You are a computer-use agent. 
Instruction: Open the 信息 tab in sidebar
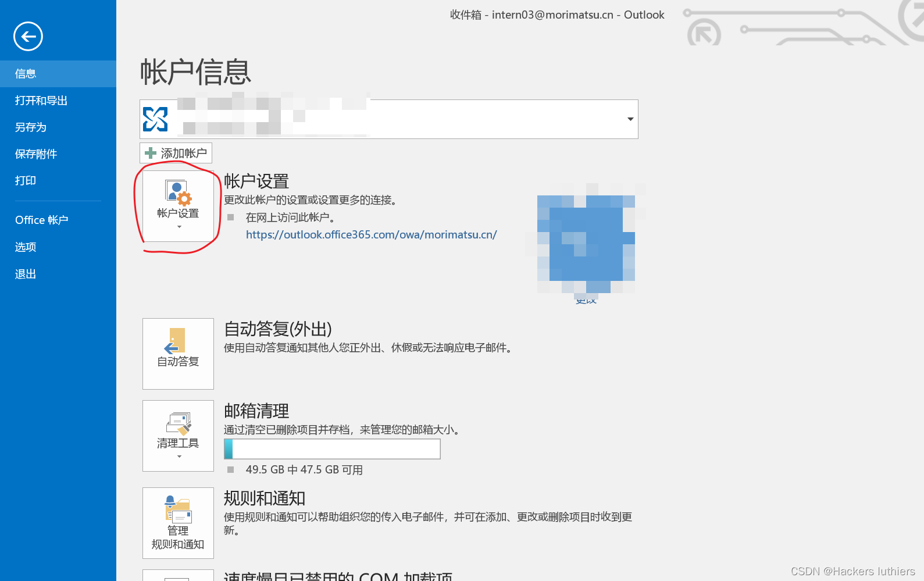(58, 74)
